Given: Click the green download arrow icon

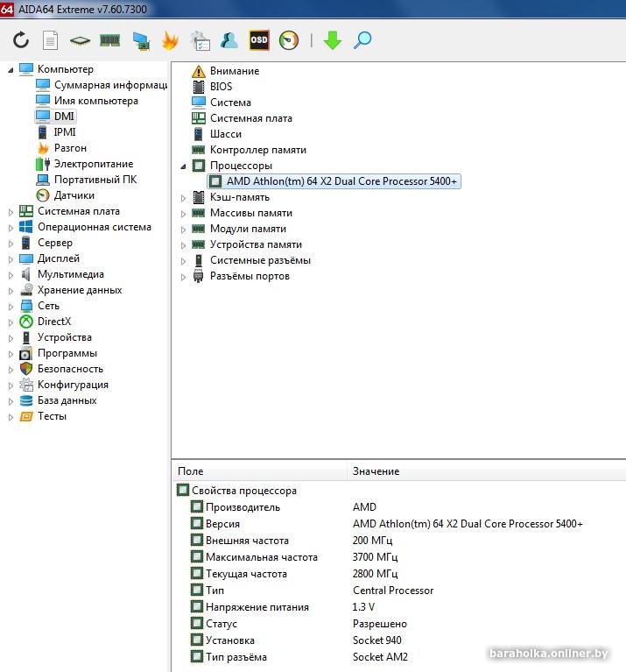Looking at the screenshot, I should coord(332,40).
